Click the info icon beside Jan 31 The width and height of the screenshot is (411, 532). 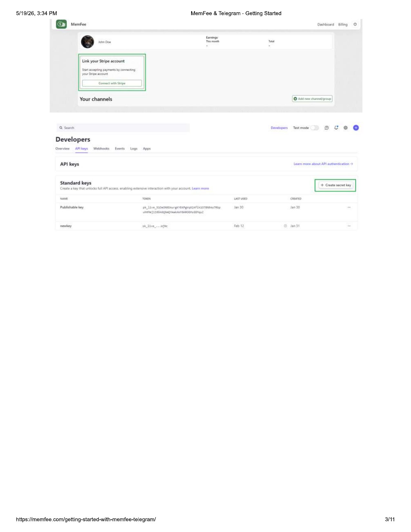(285, 226)
